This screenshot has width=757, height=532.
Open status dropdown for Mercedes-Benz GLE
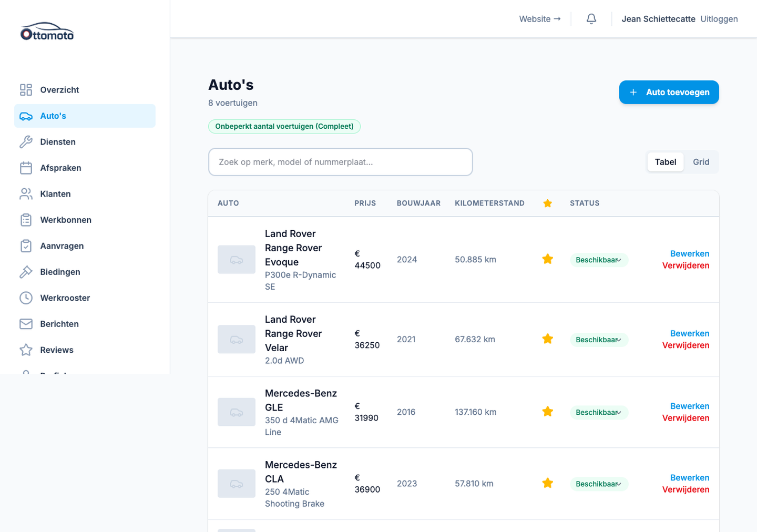(x=599, y=413)
